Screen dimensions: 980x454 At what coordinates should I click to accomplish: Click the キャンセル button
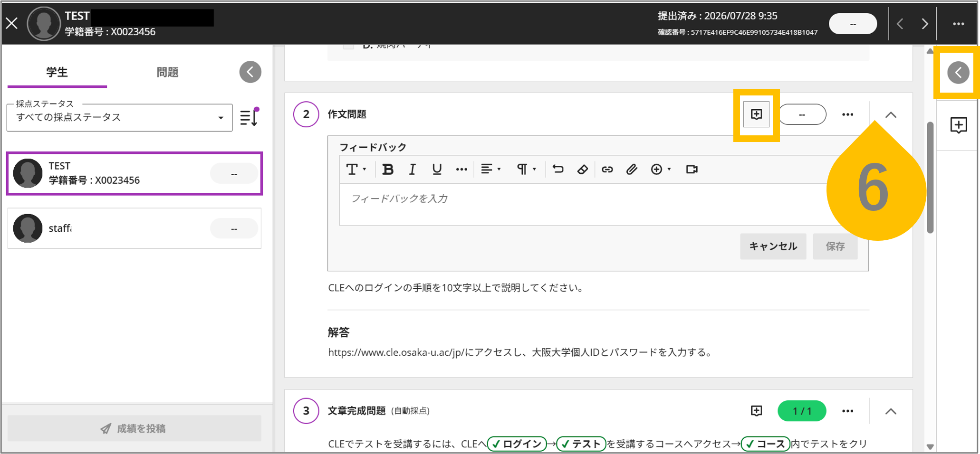pos(773,246)
